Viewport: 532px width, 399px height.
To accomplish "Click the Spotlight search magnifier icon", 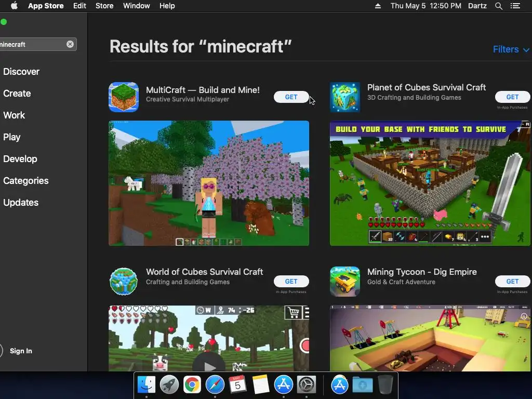I will point(498,6).
